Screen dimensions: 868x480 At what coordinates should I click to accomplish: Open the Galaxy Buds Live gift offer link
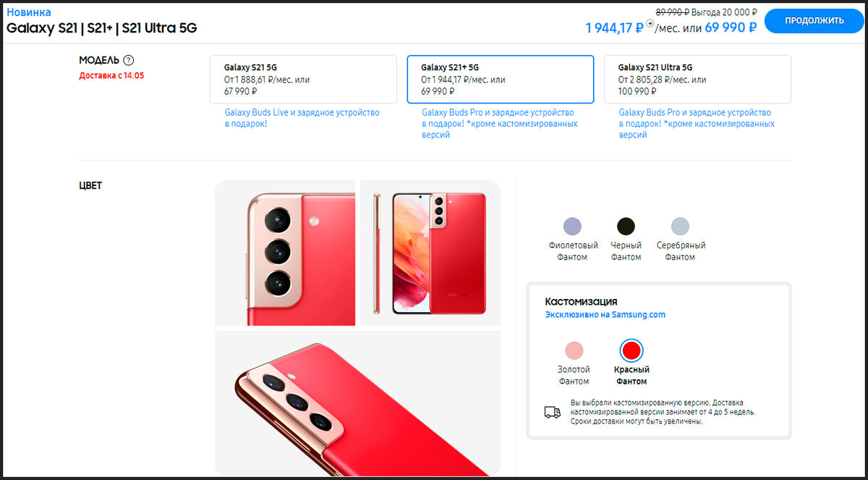click(302, 119)
